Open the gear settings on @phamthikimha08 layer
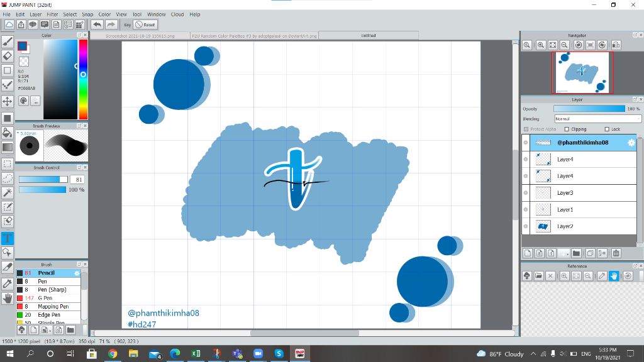The image size is (644, 362). point(631,143)
